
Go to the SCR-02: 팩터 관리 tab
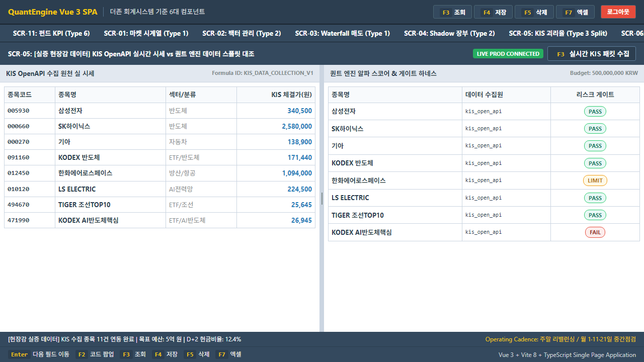(x=242, y=33)
